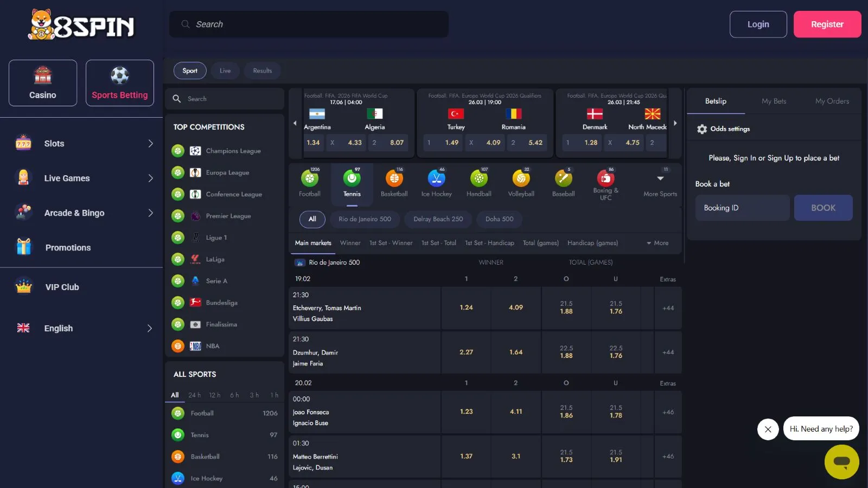
Task: Select the Ice Hockey sport icon
Action: click(x=436, y=179)
